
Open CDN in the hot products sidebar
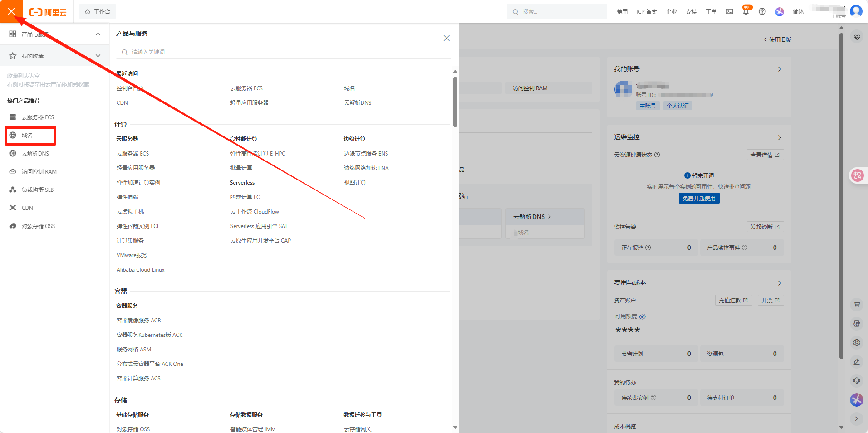pyautogui.click(x=27, y=208)
